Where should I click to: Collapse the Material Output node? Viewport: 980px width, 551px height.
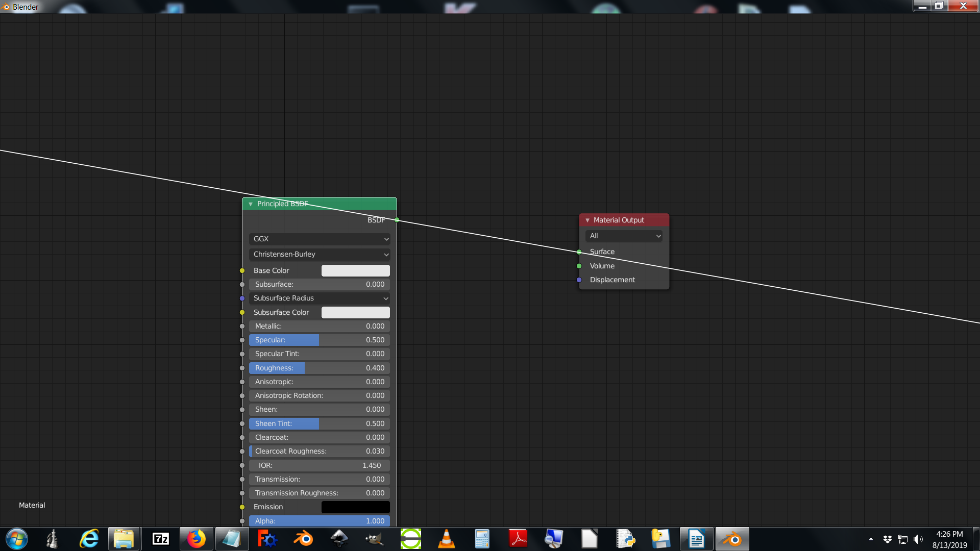pyautogui.click(x=587, y=220)
